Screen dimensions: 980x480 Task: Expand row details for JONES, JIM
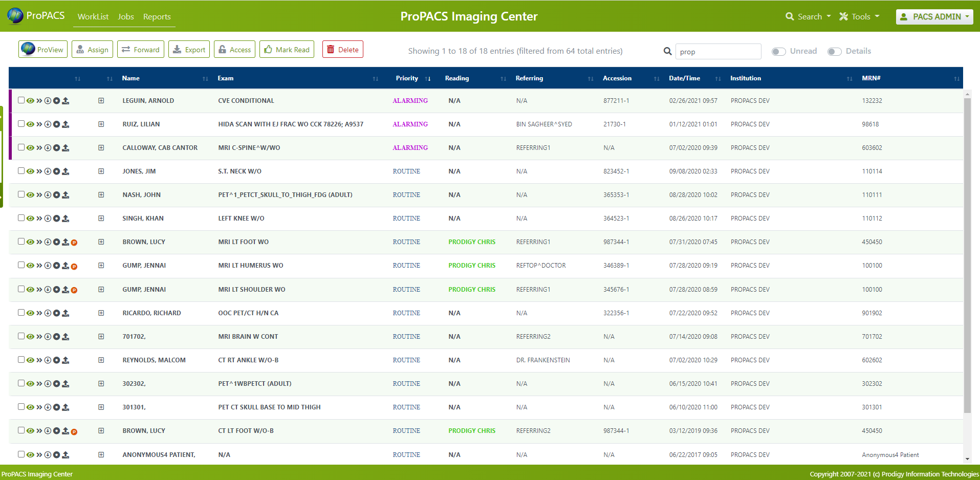101,171
